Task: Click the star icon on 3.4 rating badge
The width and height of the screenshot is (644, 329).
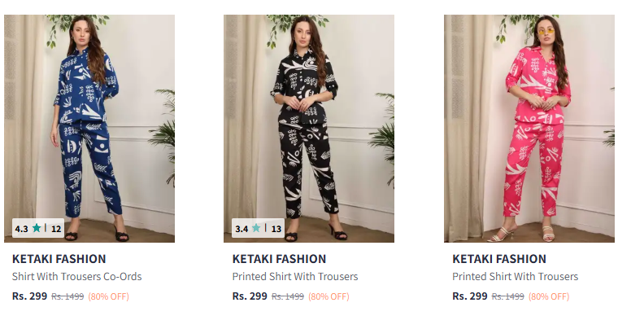Action: click(x=257, y=229)
